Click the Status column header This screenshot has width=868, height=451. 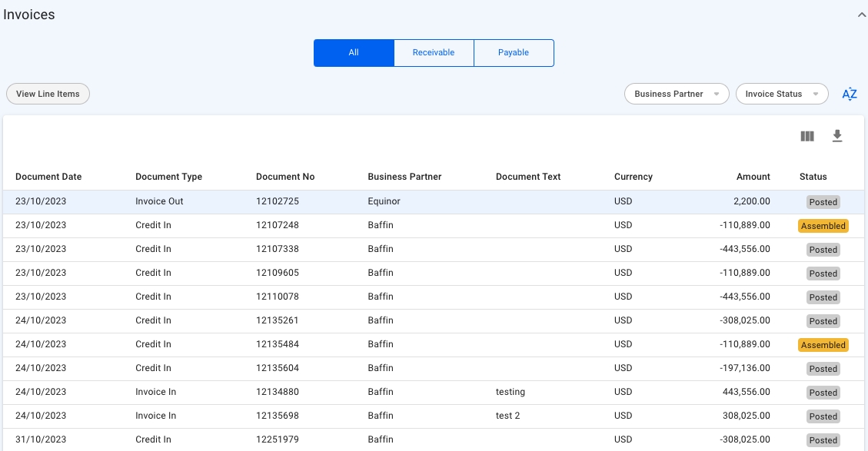[813, 177]
